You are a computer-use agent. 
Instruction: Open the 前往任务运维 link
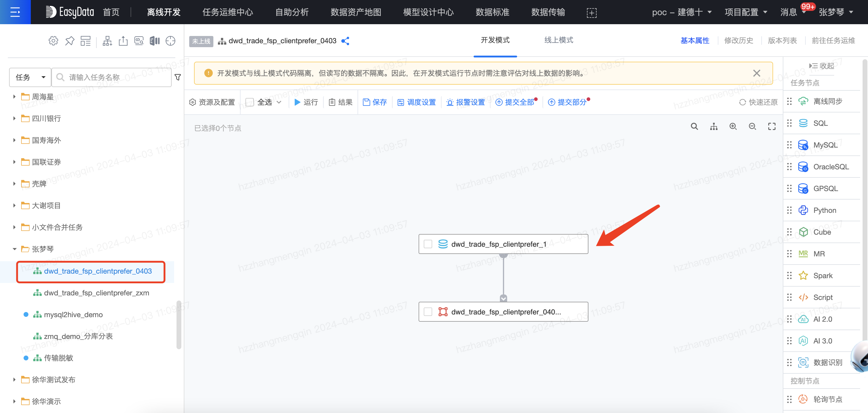click(833, 41)
